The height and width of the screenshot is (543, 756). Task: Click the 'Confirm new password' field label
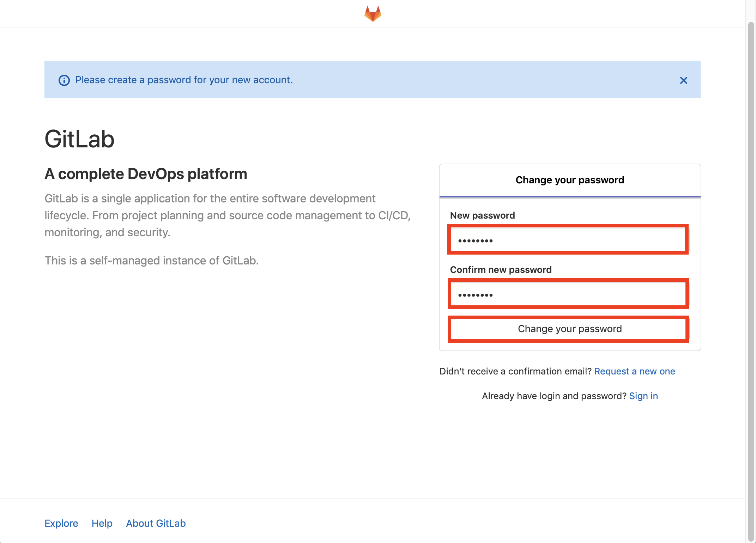click(501, 270)
